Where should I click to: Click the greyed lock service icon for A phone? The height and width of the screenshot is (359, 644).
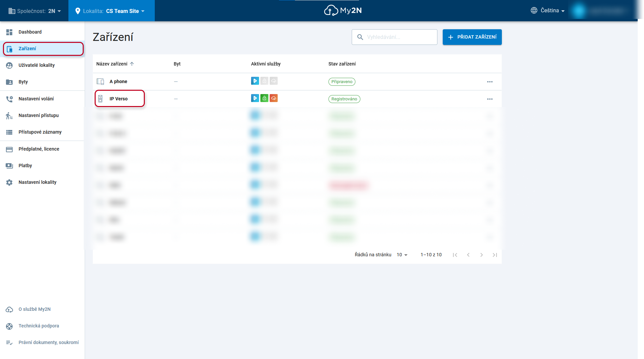point(264,81)
